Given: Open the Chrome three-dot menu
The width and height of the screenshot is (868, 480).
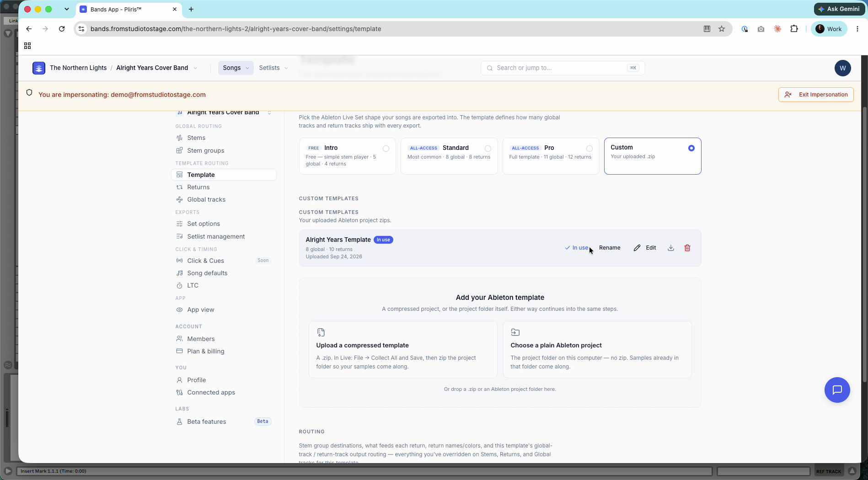Looking at the screenshot, I should [857, 29].
